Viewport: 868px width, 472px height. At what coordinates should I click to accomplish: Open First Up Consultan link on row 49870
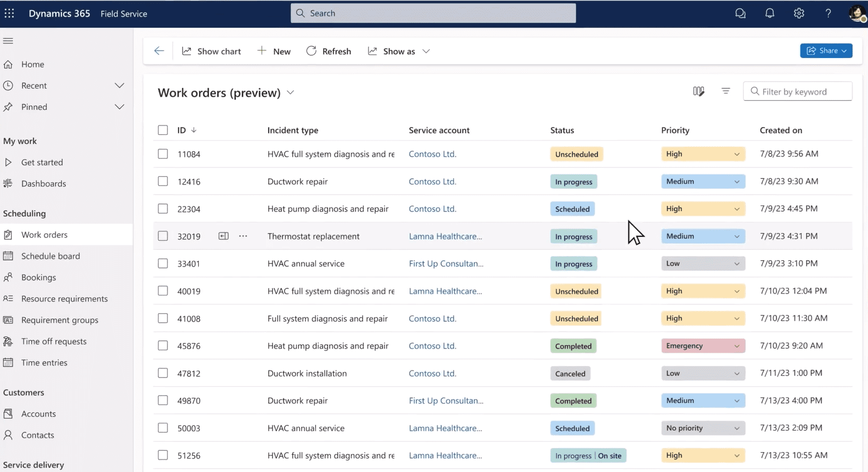446,401
